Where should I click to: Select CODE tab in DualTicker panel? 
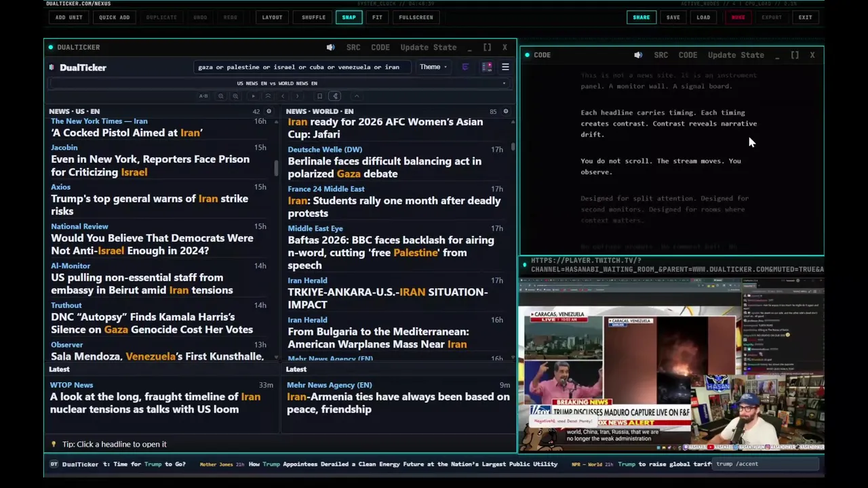[380, 47]
